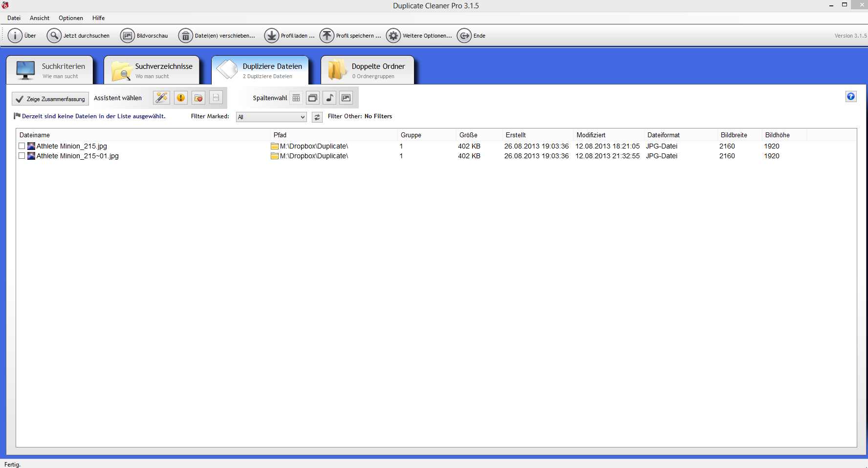This screenshot has width=868, height=468.
Task: Click the Datei(en) verschieben trash icon
Action: coord(185,36)
